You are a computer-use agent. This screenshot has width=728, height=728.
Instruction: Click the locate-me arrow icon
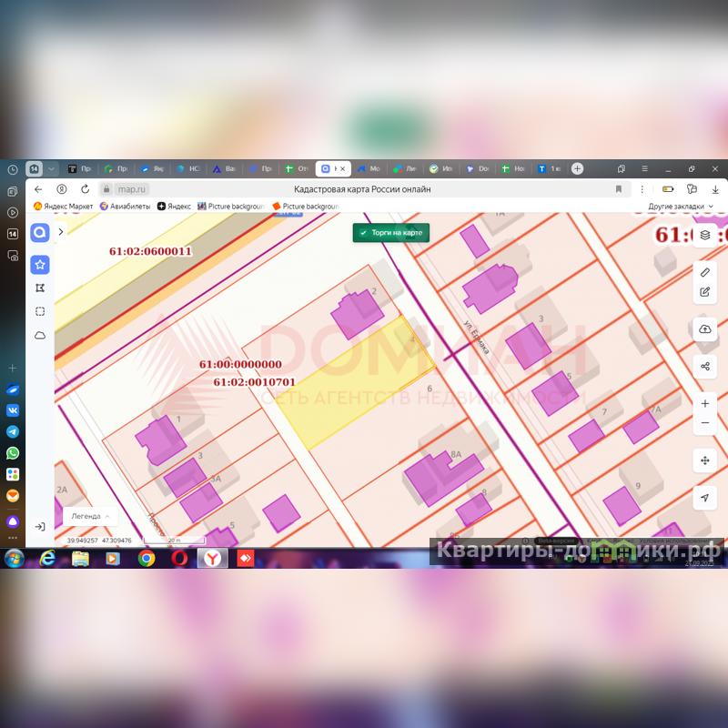(x=705, y=498)
